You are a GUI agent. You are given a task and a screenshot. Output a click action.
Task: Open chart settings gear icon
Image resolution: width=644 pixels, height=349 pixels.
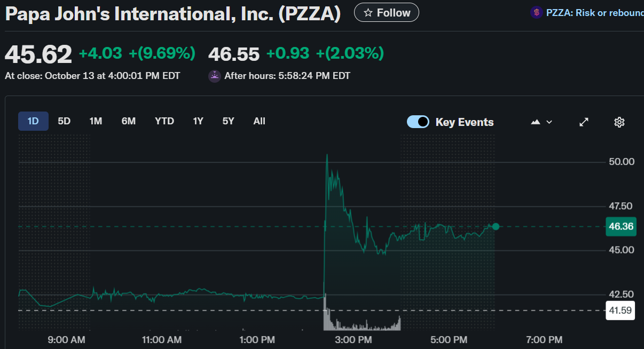619,122
